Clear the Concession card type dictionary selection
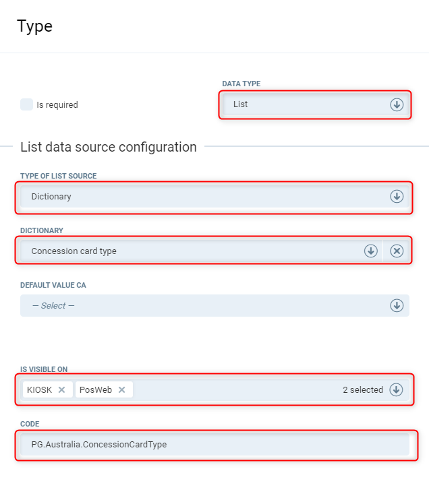 point(397,251)
